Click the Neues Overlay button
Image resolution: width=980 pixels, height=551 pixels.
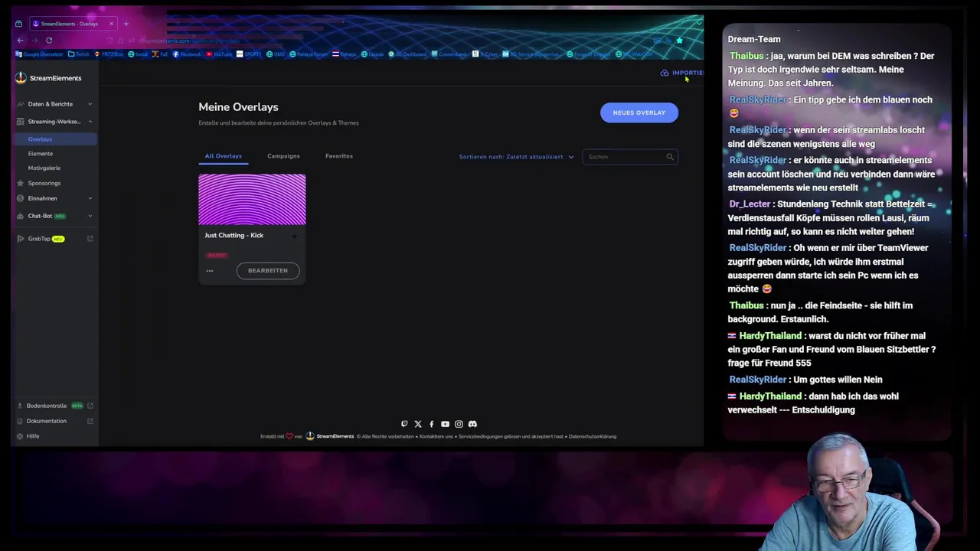pos(639,112)
